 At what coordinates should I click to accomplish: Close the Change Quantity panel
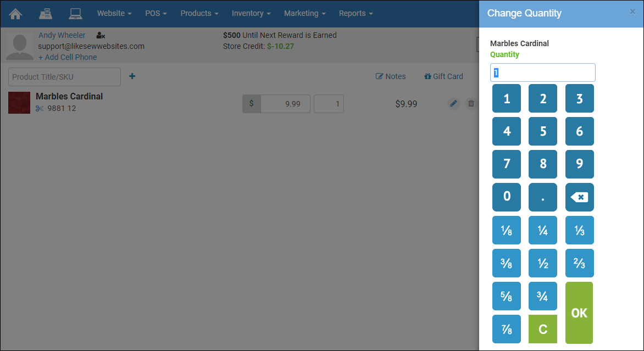632,12
